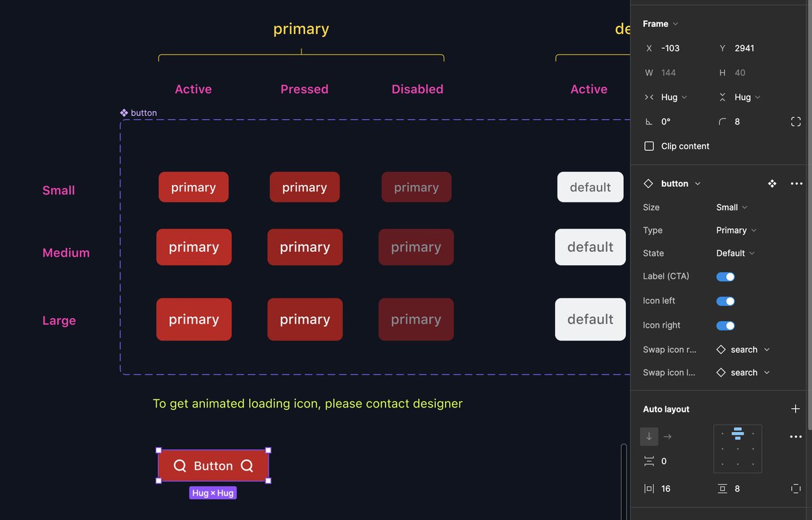Viewport: 812px width, 520px height.
Task: Open the Type Primary dropdown
Action: [x=736, y=230]
